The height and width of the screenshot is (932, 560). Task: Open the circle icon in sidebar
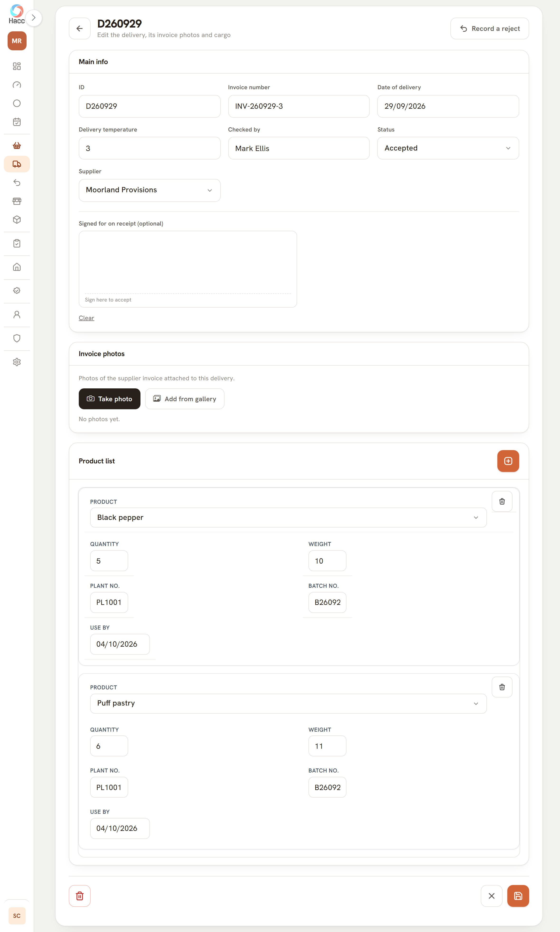(17, 104)
